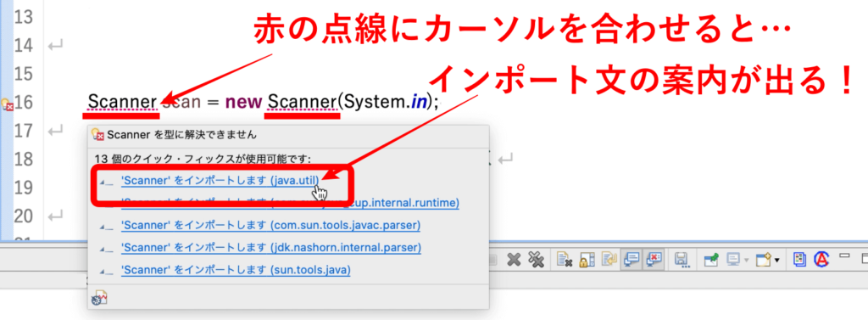Click the floppy disk save icon in console toolbar

(x=682, y=260)
